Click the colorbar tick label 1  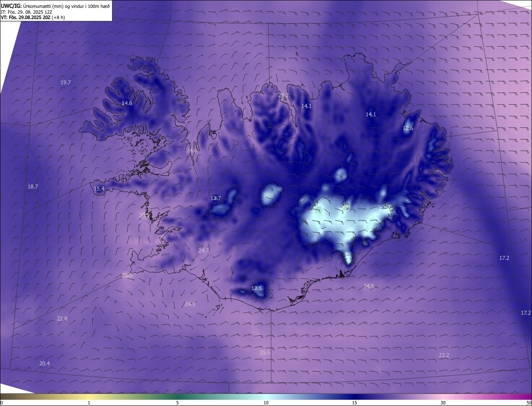click(89, 403)
